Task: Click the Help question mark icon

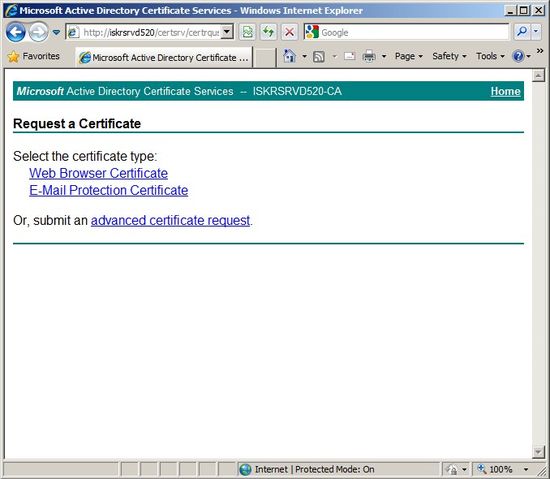Action: (x=518, y=56)
